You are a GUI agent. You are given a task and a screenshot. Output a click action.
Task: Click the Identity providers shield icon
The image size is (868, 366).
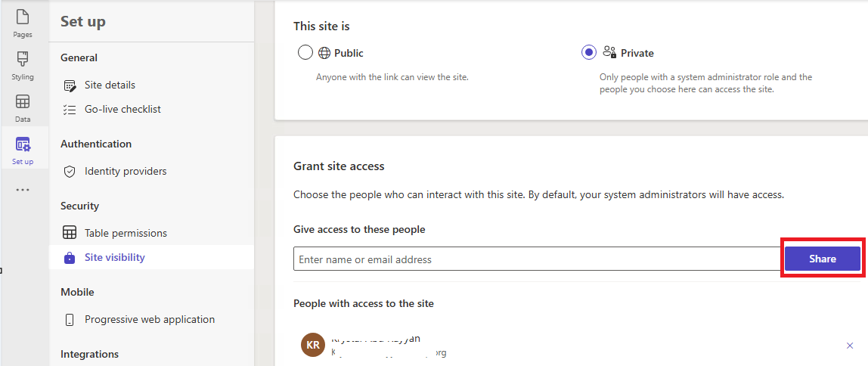70,172
